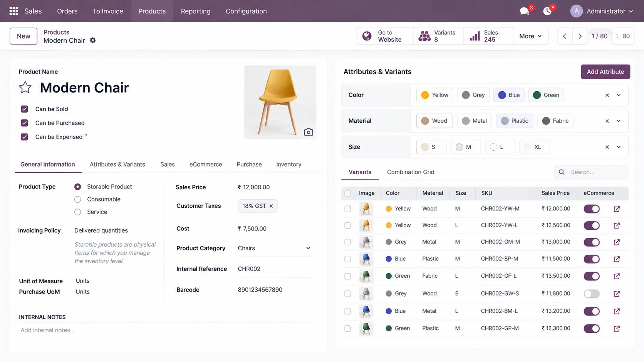Screen dimensions: 644x362
Task: Remove the 18% GST tax tag
Action: [x=271, y=206]
